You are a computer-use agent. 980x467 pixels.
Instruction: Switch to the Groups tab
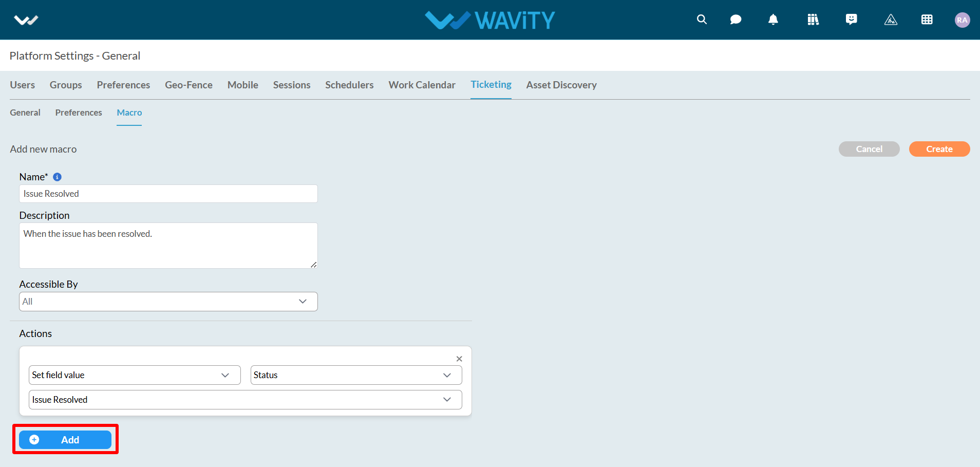66,85
